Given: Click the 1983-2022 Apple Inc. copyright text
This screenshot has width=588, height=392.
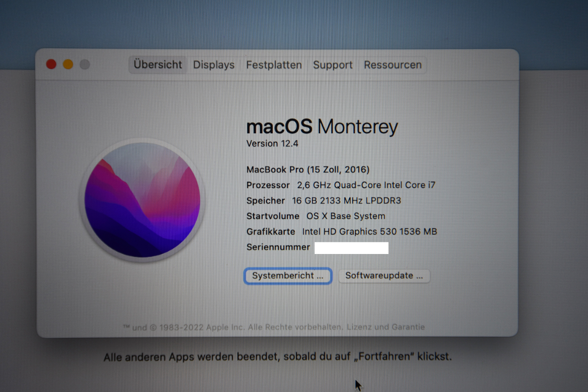Looking at the screenshot, I should 202,327.
